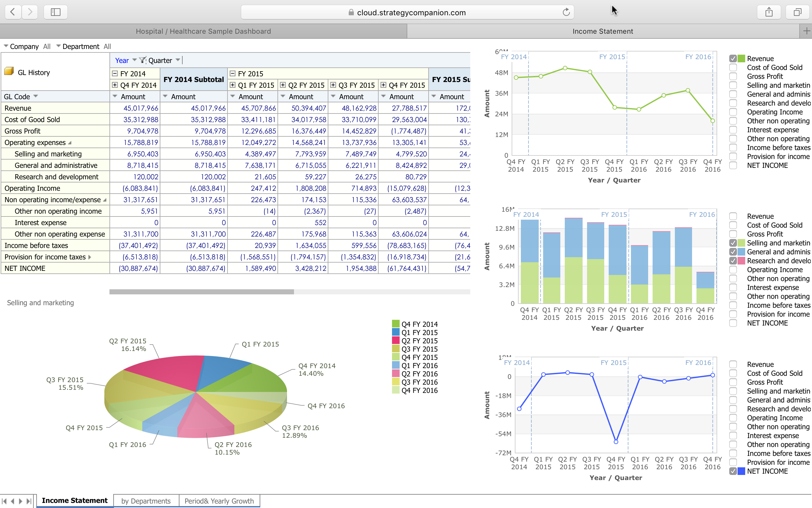Jump to last sheet with arrow icon

click(29, 501)
